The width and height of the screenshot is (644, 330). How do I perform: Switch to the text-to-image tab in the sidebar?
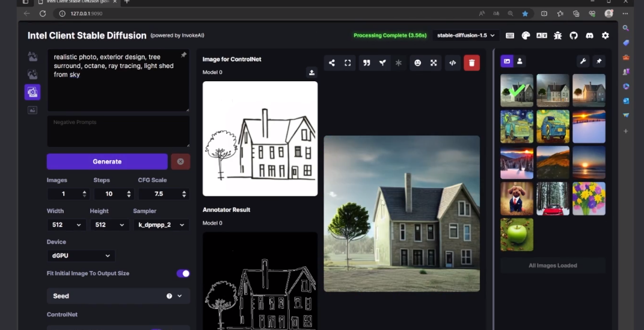point(32,57)
